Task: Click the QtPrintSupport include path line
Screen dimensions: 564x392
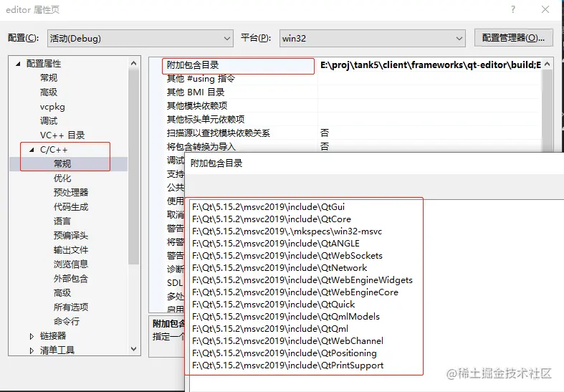Action: click(x=288, y=365)
